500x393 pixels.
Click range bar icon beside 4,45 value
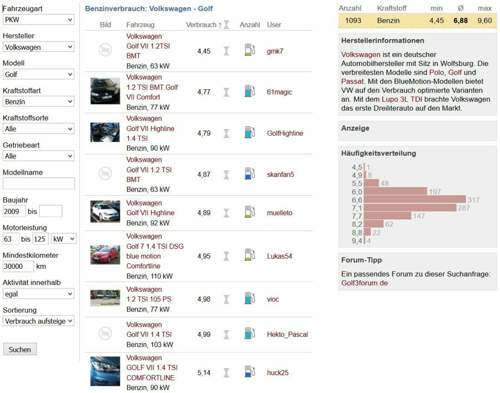click(226, 51)
